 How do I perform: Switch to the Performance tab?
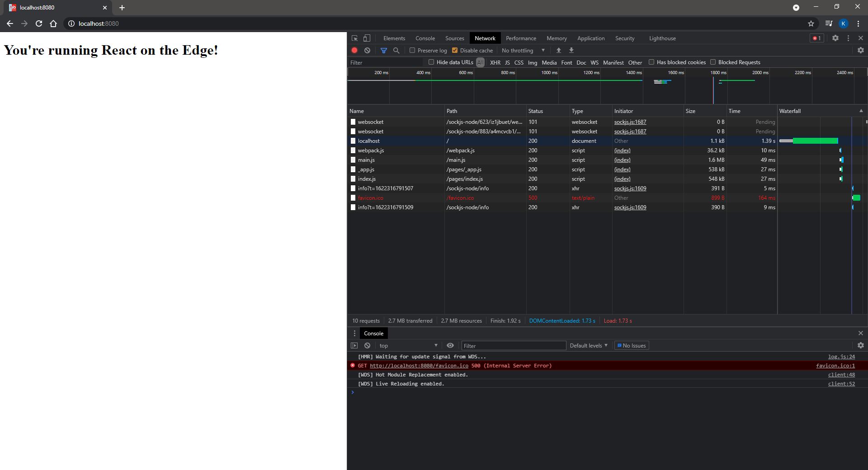click(x=521, y=38)
